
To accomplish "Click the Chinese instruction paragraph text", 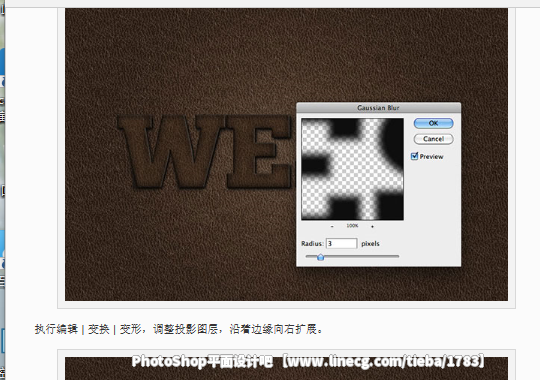I will click(x=179, y=329).
